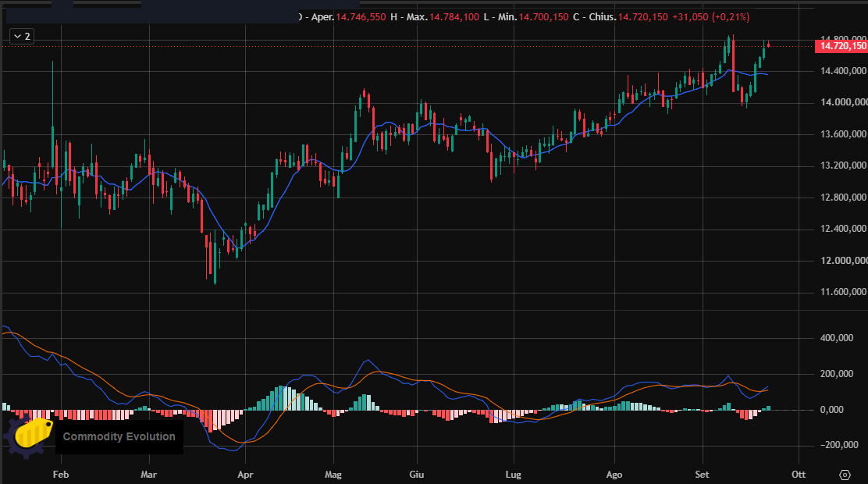Click the 13.200,000 price axis label

pyautogui.click(x=844, y=165)
